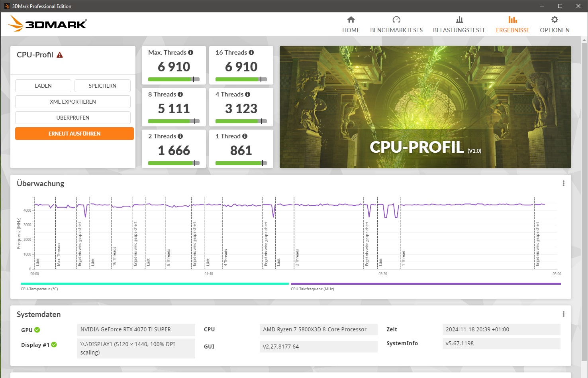Viewport: 588px width, 378px height.
Task: Click SPEICHERN button
Action: 102,86
